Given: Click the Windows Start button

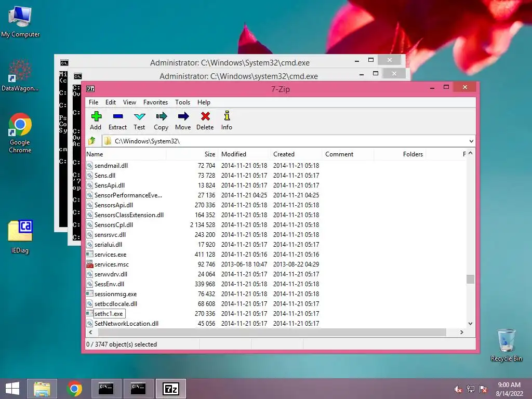Looking at the screenshot, I should point(12,389).
